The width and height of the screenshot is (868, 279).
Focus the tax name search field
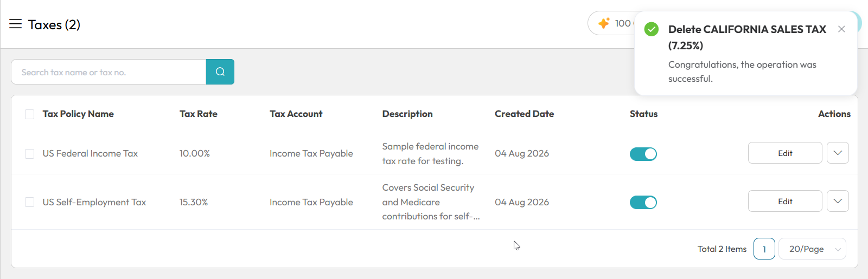pos(108,72)
